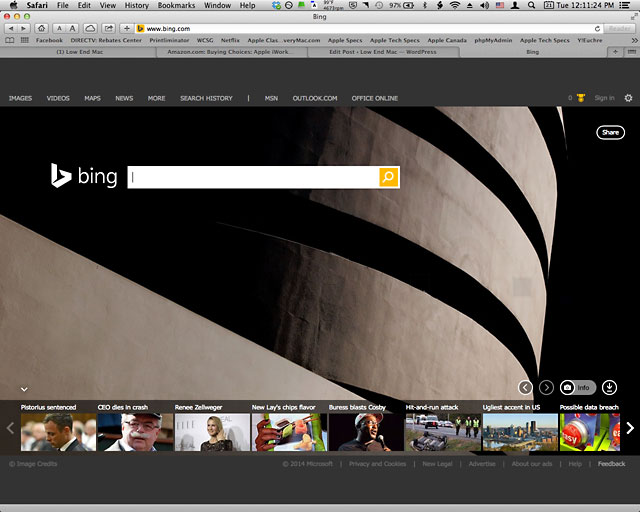This screenshot has height=512, width=640.
Task: Open Privacy and Cookies footer link
Action: [378, 464]
